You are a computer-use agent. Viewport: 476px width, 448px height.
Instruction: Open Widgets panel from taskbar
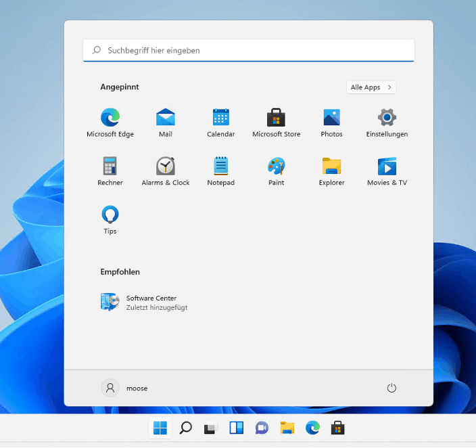pos(236,428)
